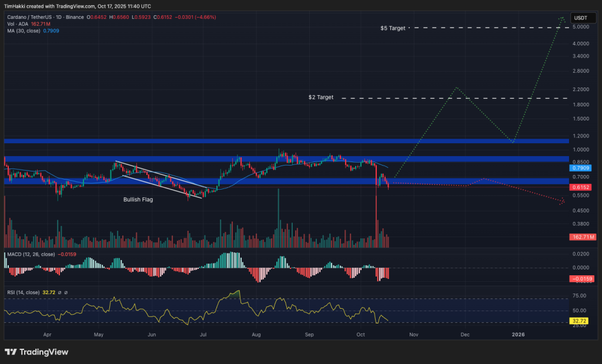Click the second ø icon in RSI legend

[x=66, y=292]
